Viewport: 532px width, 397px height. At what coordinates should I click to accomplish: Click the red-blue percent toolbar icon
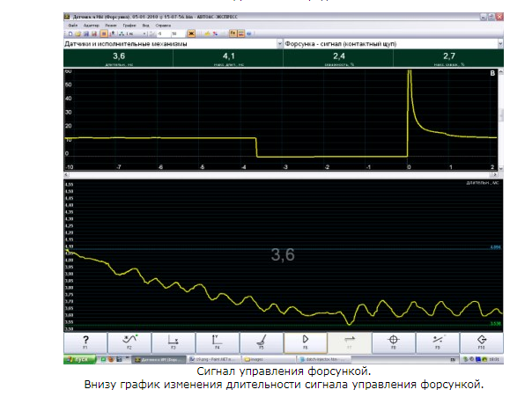(x=215, y=33)
